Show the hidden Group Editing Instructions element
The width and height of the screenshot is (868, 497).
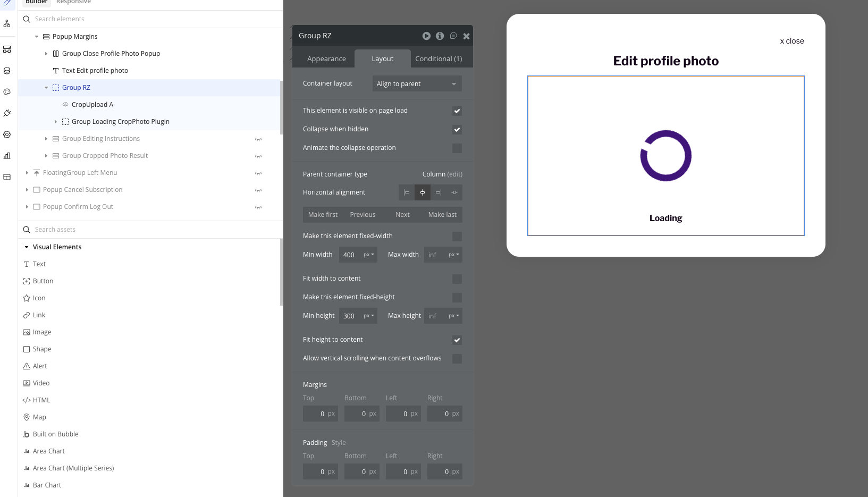pyautogui.click(x=258, y=139)
